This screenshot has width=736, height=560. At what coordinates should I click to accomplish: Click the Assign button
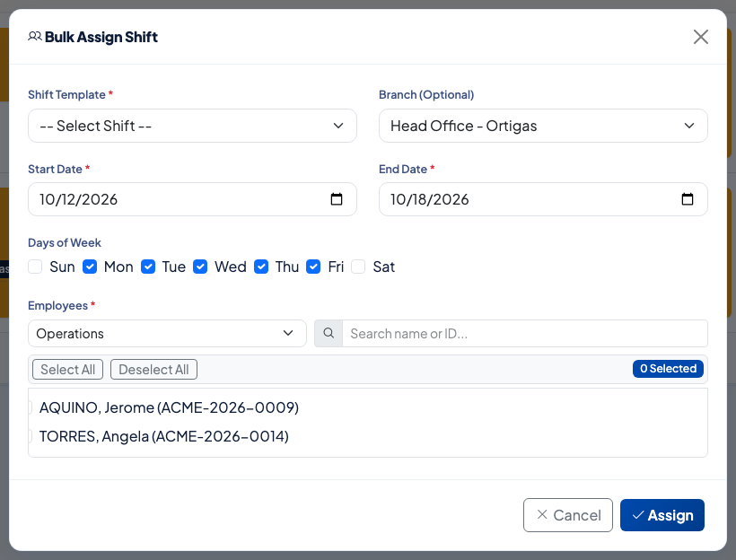[662, 515]
